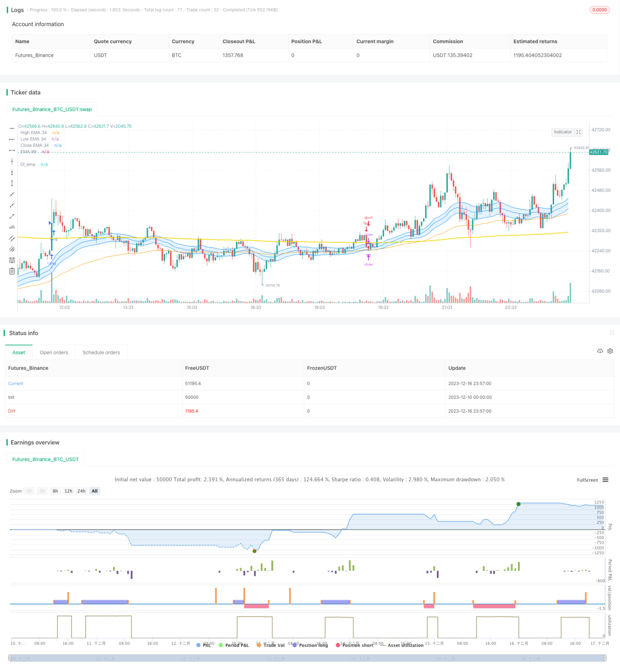620x672 pixels.
Task: Collapse the Status info panel
Action: (x=611, y=333)
